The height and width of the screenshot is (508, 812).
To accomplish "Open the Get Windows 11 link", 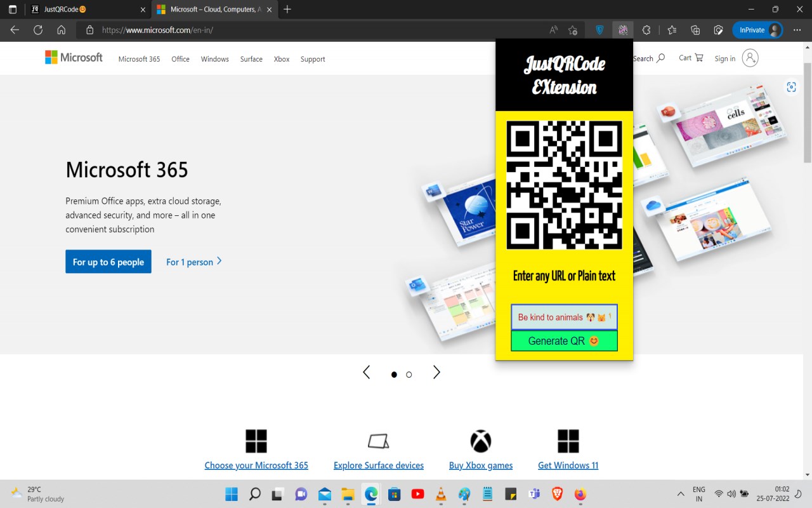I will tap(568, 465).
